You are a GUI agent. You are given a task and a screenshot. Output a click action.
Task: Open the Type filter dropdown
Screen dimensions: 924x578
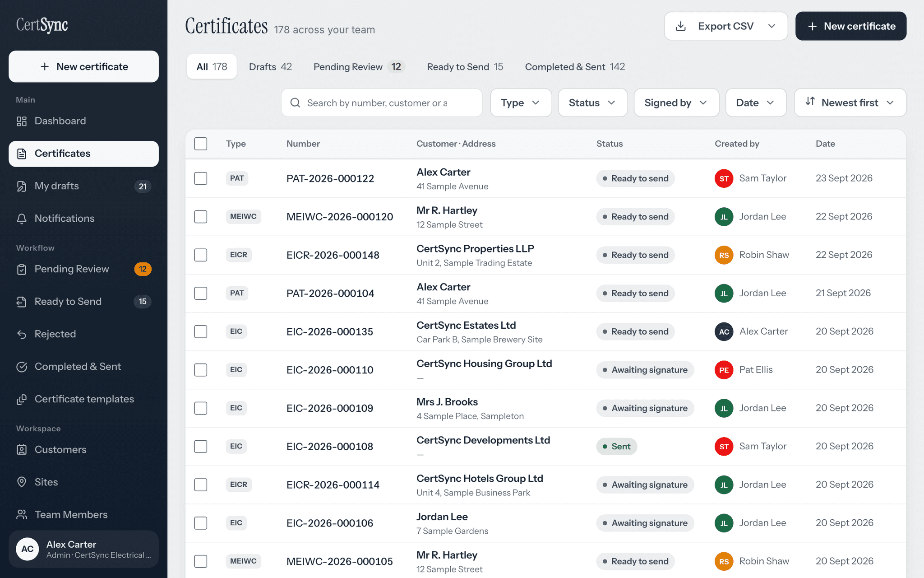pyautogui.click(x=521, y=103)
